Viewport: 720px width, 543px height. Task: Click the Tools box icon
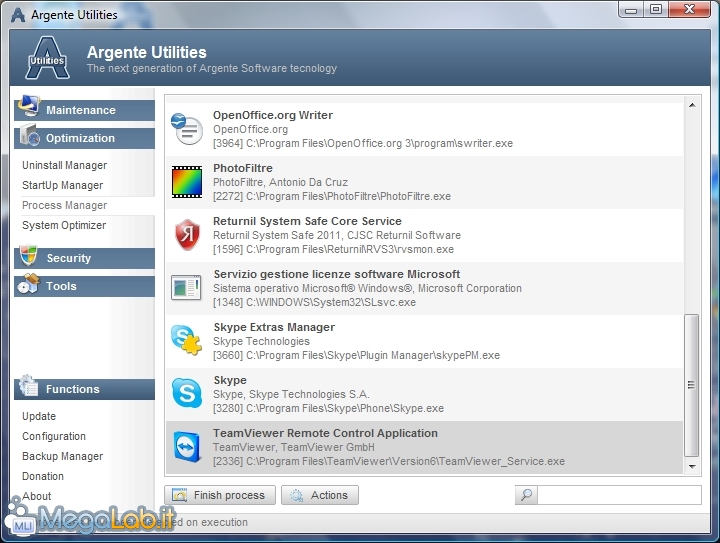pyautogui.click(x=29, y=283)
